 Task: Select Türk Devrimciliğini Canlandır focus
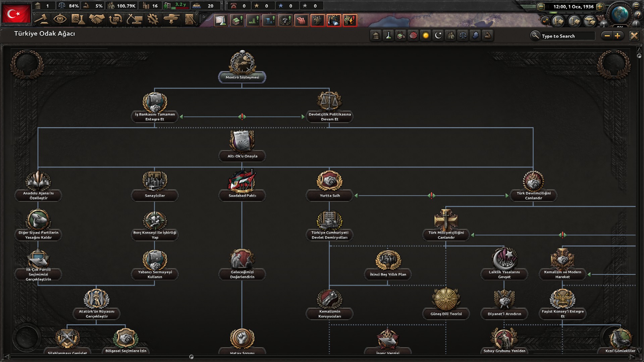[x=533, y=186]
